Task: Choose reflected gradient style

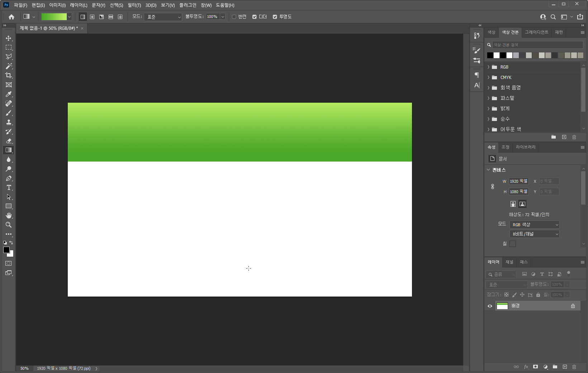Action: tap(111, 17)
